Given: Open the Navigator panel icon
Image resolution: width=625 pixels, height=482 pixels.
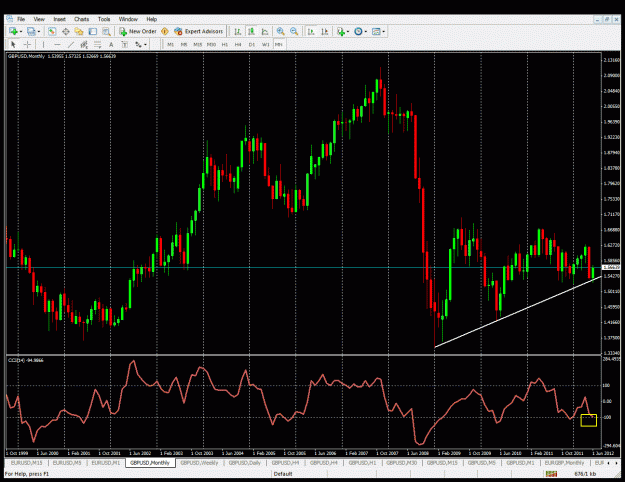Looking at the screenshot, I should tap(79, 31).
